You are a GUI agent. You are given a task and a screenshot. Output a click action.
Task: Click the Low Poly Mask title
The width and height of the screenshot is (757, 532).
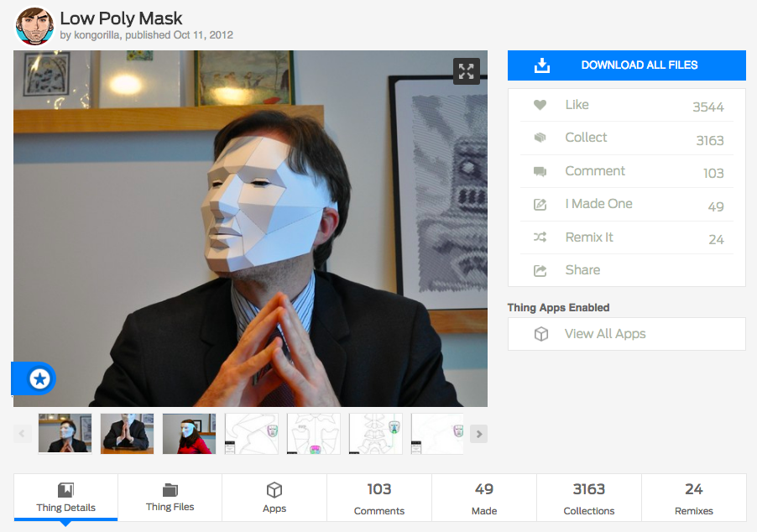[121, 18]
